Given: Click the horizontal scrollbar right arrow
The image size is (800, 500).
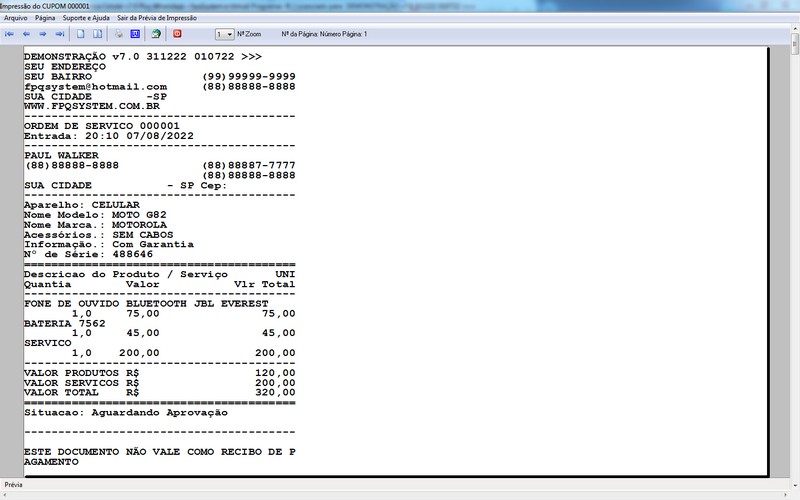Looking at the screenshot, I should click(x=786, y=495).
